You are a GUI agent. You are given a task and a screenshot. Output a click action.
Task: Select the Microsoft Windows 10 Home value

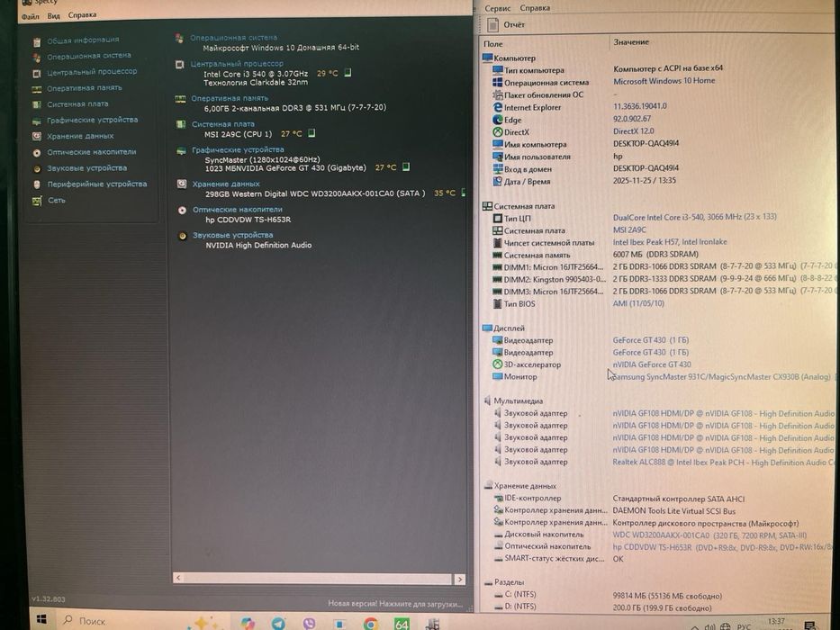(x=664, y=81)
